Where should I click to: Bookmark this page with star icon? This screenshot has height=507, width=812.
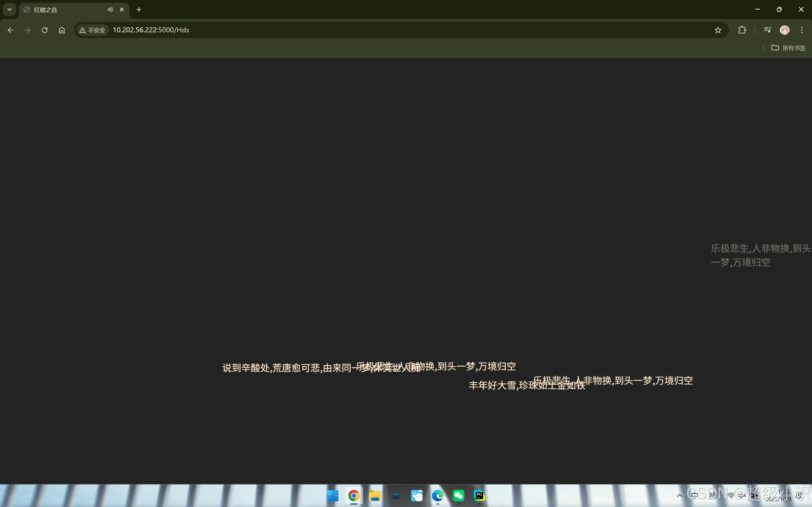(718, 30)
